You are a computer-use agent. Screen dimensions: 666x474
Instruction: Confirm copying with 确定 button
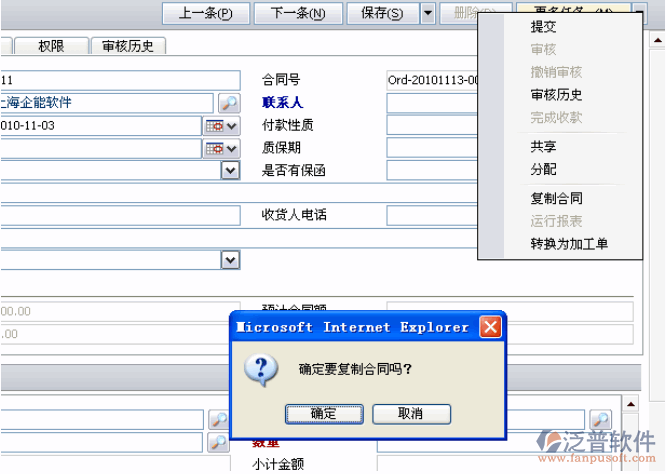tap(324, 414)
